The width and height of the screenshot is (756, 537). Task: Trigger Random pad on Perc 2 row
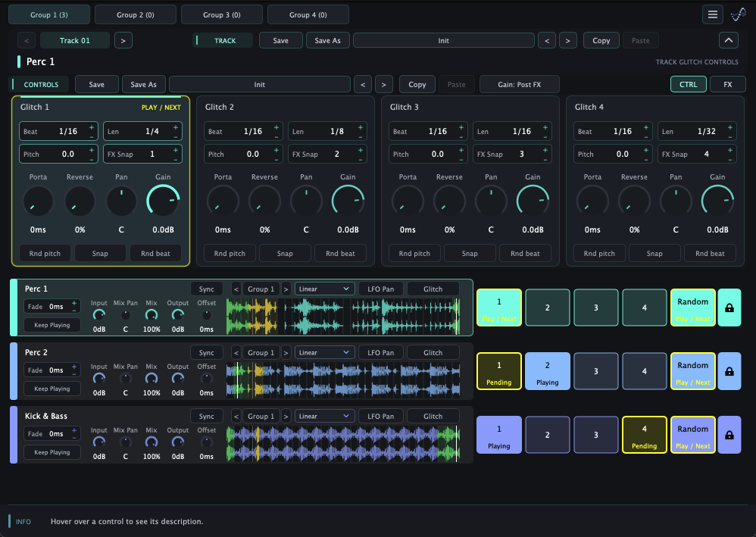click(x=692, y=371)
